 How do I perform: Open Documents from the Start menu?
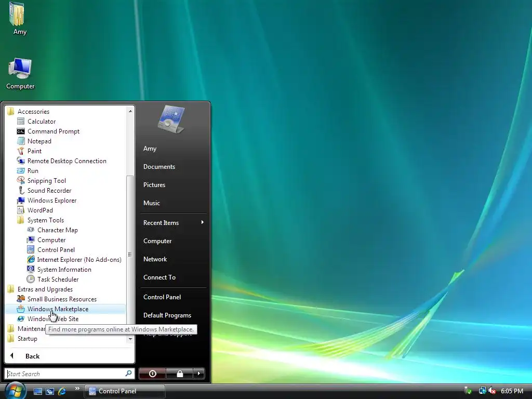tap(159, 167)
